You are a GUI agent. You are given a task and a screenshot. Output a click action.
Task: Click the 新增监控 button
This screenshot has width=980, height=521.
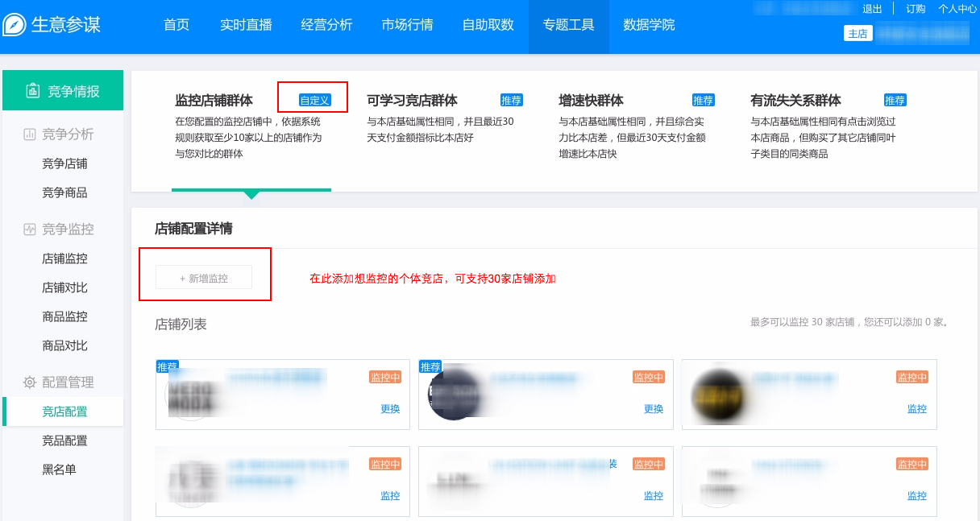pyautogui.click(x=203, y=276)
